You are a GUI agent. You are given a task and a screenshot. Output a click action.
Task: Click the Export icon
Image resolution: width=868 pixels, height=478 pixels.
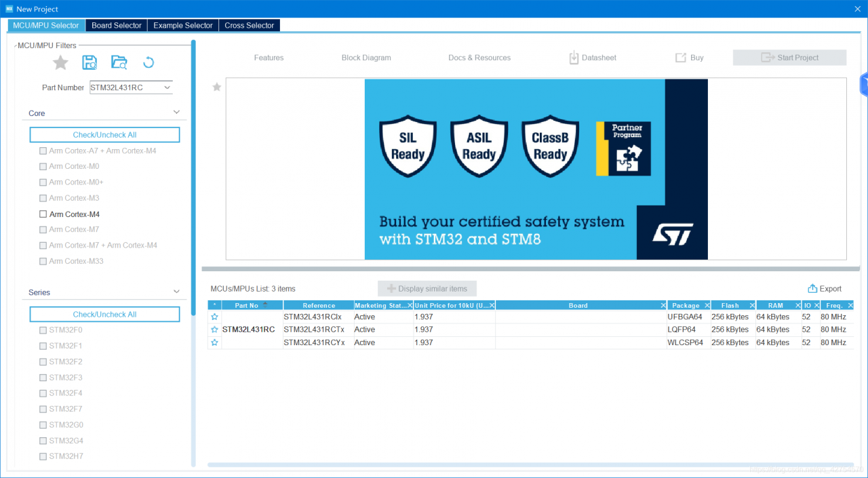coord(812,288)
